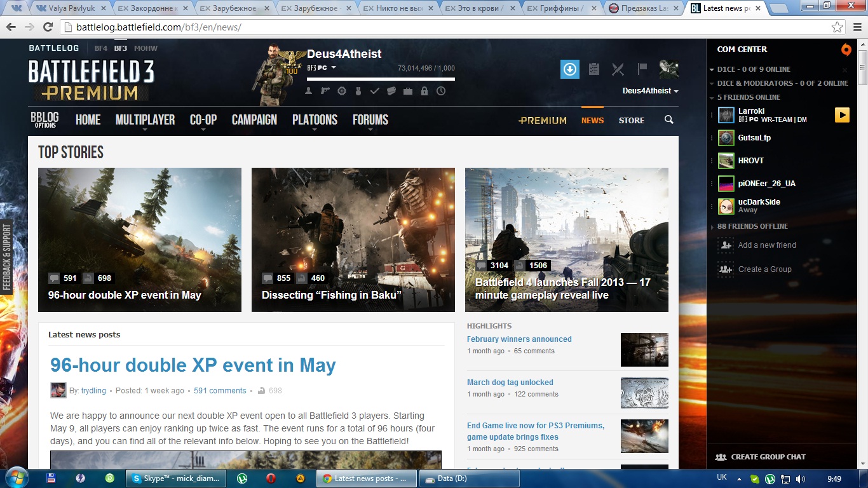Image resolution: width=868 pixels, height=488 pixels.
Task: Open Battlefield 4 launches Fall 2013 story
Action: pos(567,240)
